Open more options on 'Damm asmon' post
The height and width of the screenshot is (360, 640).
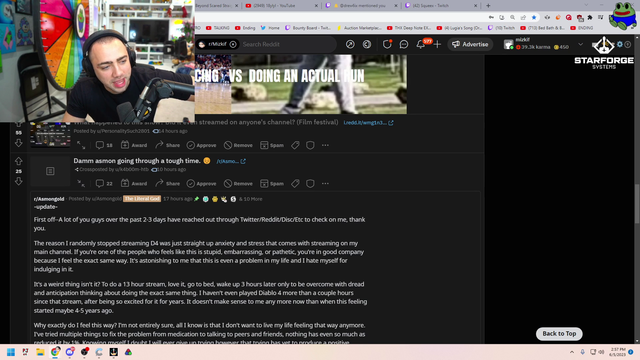pos(325,184)
